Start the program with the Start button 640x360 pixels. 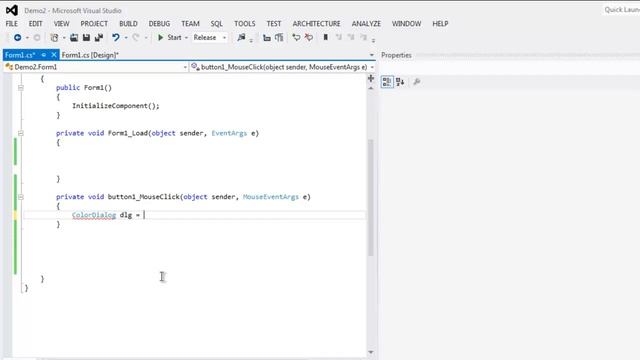coord(170,38)
